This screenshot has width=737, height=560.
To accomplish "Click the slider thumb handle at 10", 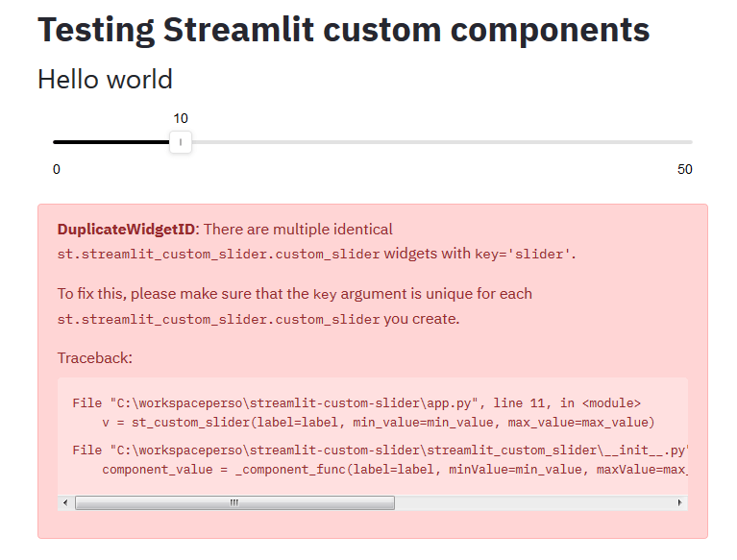I will click(x=181, y=142).
